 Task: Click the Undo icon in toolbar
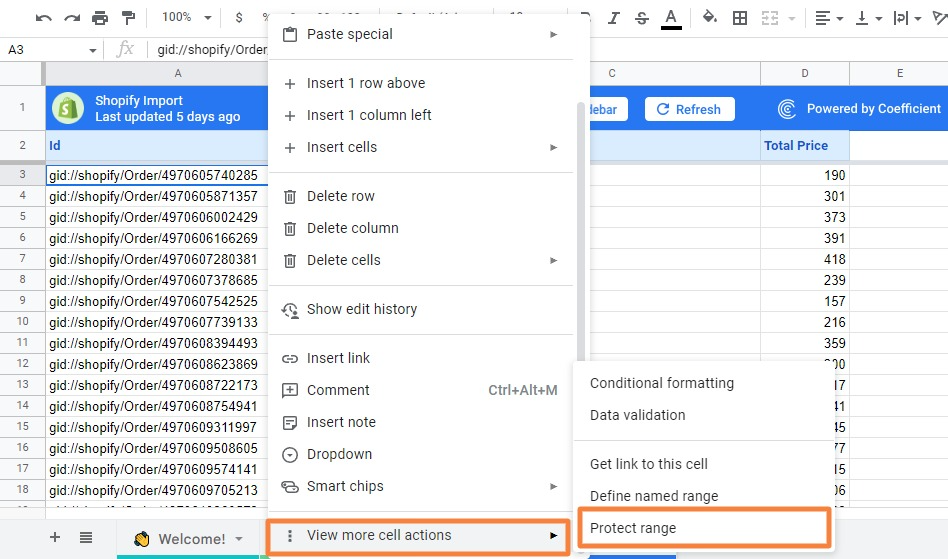[44, 18]
